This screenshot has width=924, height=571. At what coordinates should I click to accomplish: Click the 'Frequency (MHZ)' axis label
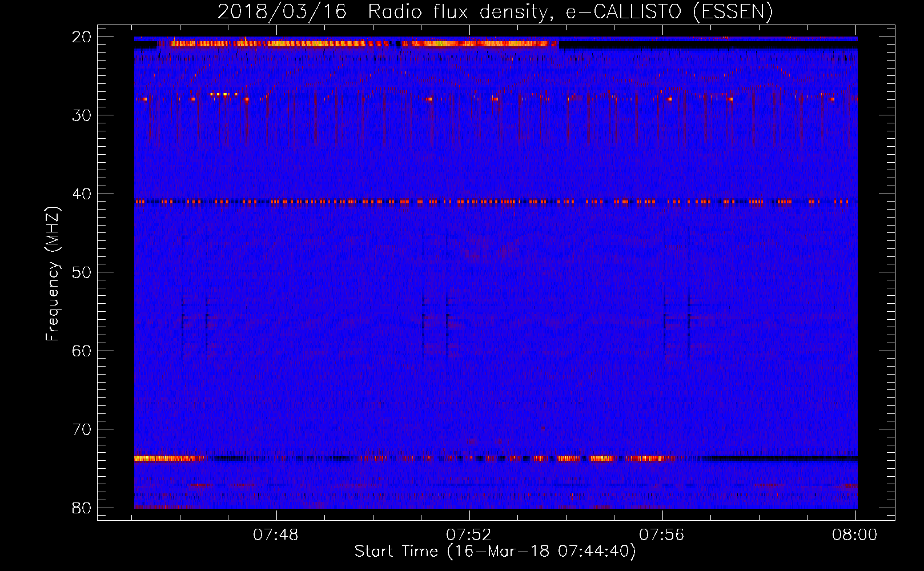[x=53, y=274]
